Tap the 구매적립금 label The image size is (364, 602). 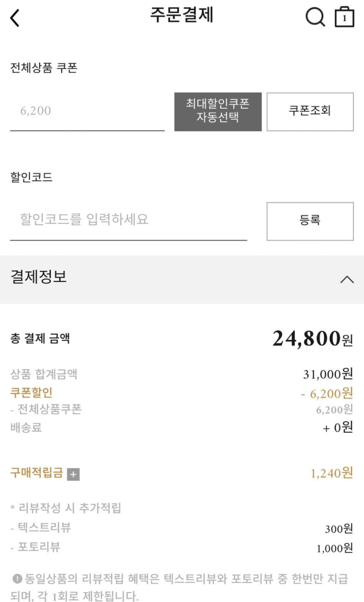point(37,473)
